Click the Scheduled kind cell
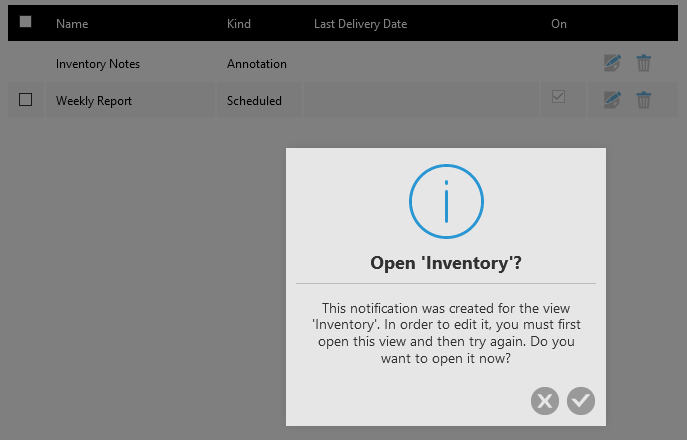687x440 pixels. 254,101
